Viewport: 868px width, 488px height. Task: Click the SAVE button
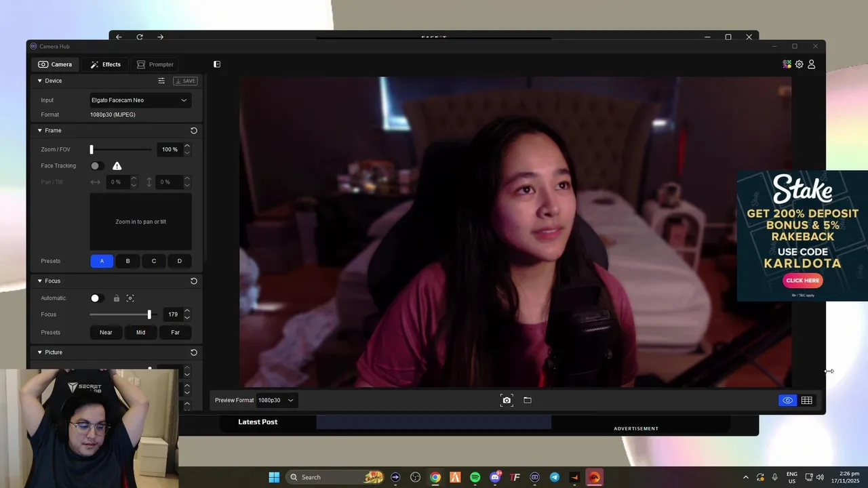pyautogui.click(x=185, y=81)
